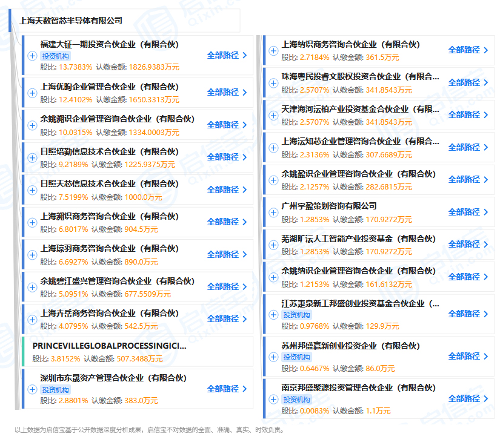Show 全部路径 for 苏州邦盛赢新创业投资企业
Image resolution: width=500 pixels, height=448 pixels.
point(468,356)
